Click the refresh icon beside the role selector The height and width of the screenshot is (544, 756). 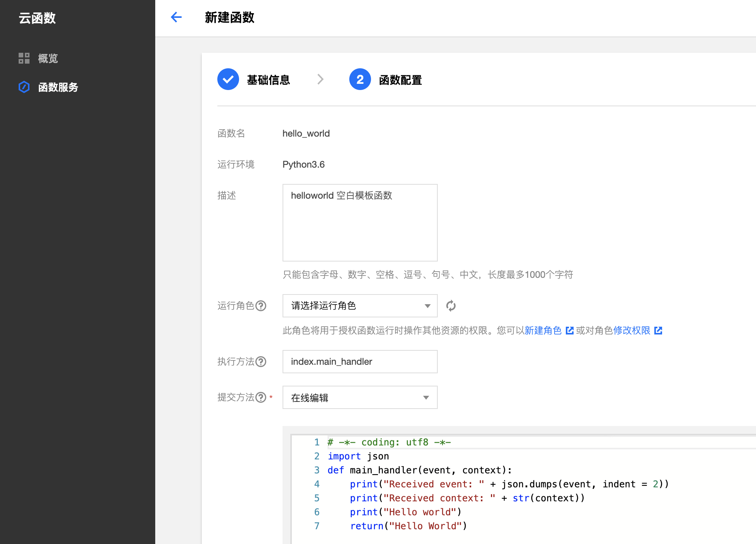pos(451,306)
